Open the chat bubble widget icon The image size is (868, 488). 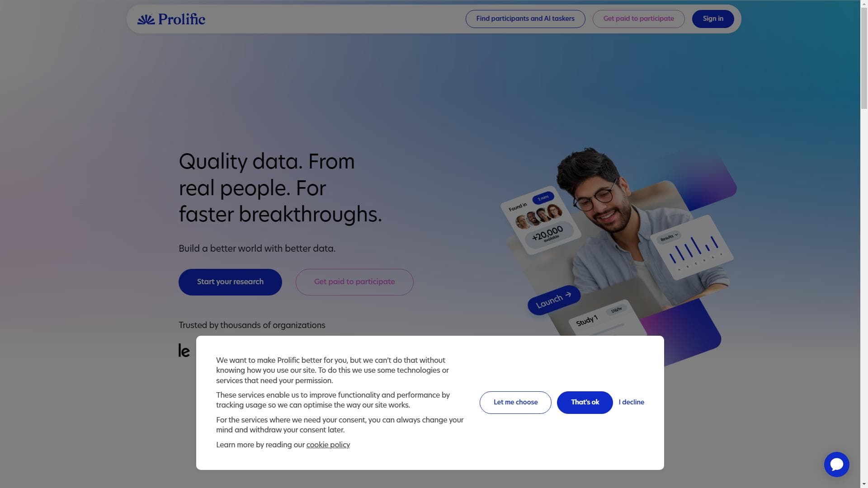pyautogui.click(x=836, y=464)
